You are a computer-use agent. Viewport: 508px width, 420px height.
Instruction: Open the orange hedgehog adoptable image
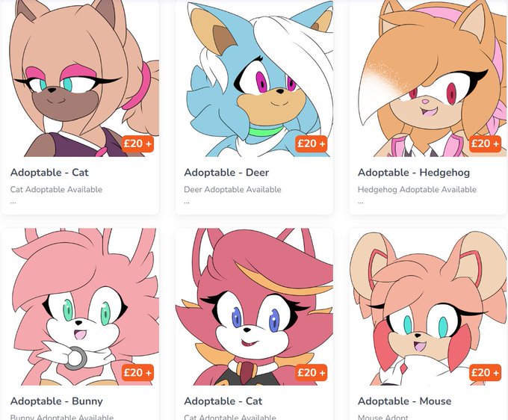coord(429,78)
